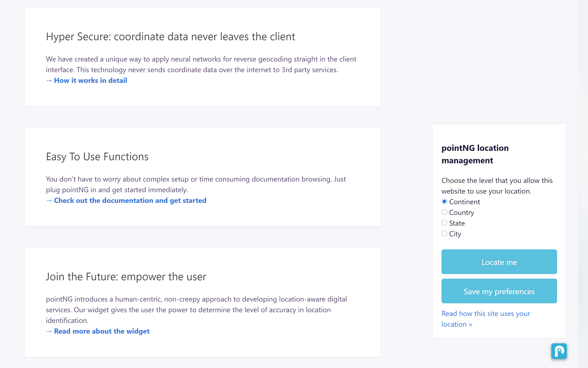Open Check out the documentation and get started
The image size is (588, 368).
[130, 200]
